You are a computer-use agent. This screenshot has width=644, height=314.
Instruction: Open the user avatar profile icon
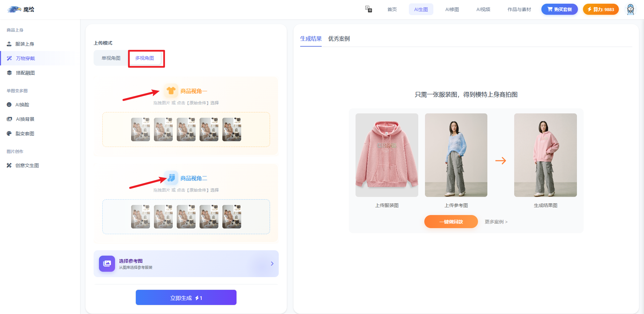point(630,9)
